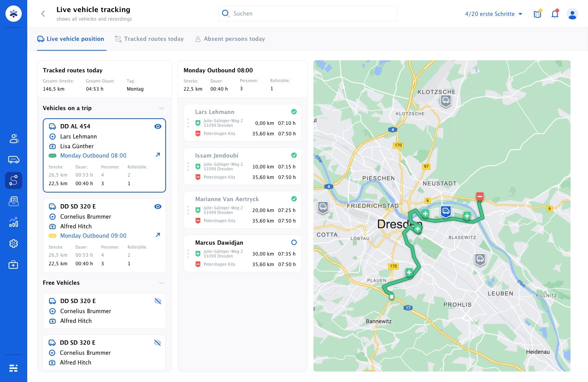Click the drag handle on Lars Lehmann card
This screenshot has height=382, width=588.
point(188,123)
